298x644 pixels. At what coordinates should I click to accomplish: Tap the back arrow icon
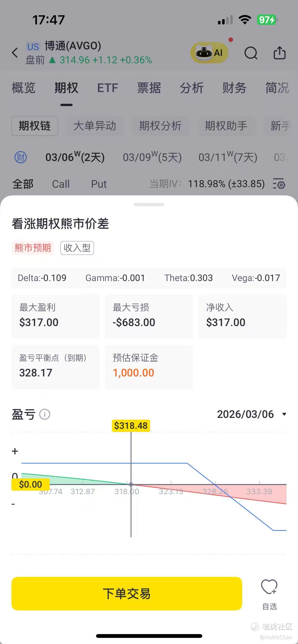[15, 53]
